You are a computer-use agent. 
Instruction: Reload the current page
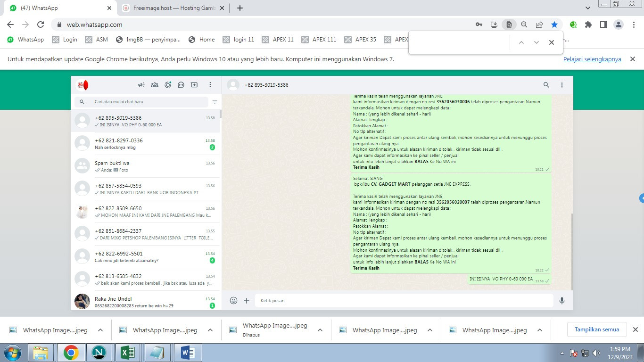pos(41,25)
